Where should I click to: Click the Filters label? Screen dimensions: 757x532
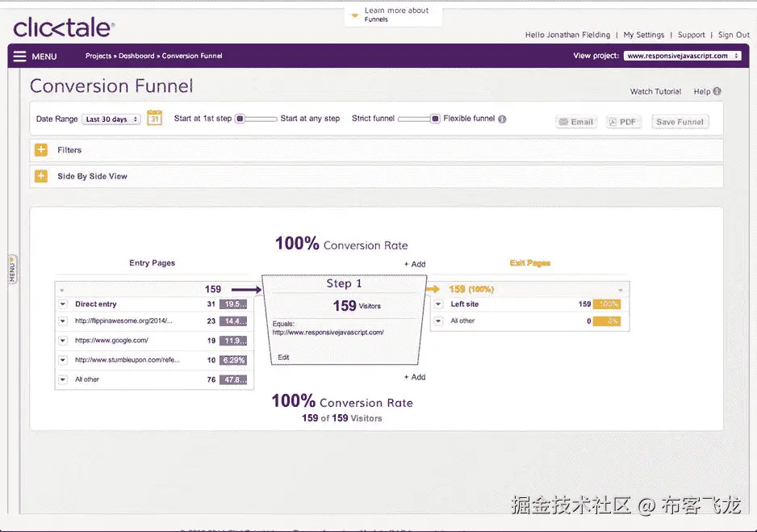point(69,150)
